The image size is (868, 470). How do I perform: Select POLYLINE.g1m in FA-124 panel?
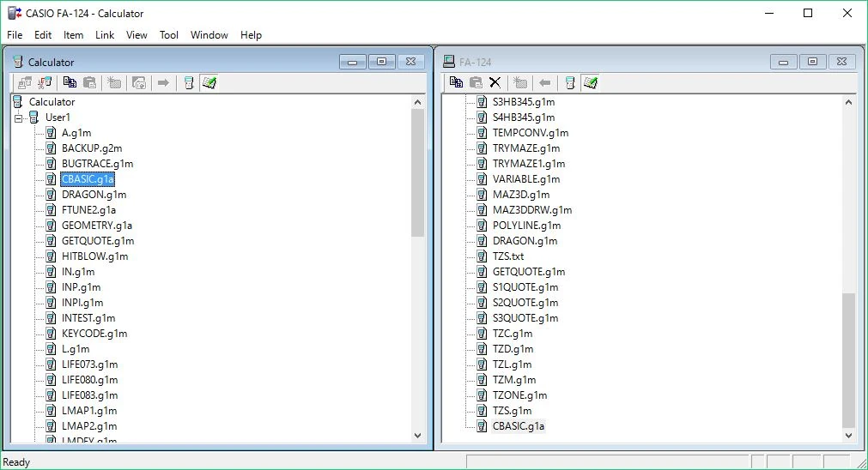(526, 226)
